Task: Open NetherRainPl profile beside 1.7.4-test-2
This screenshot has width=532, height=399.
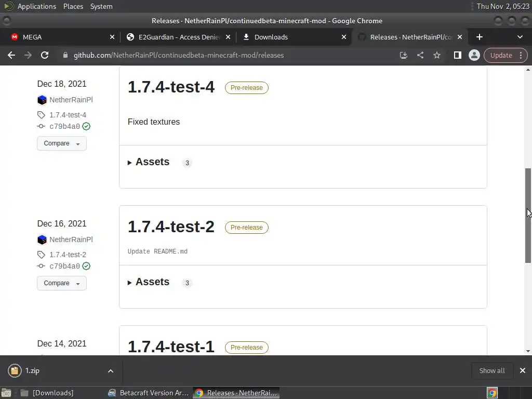Action: point(71,240)
